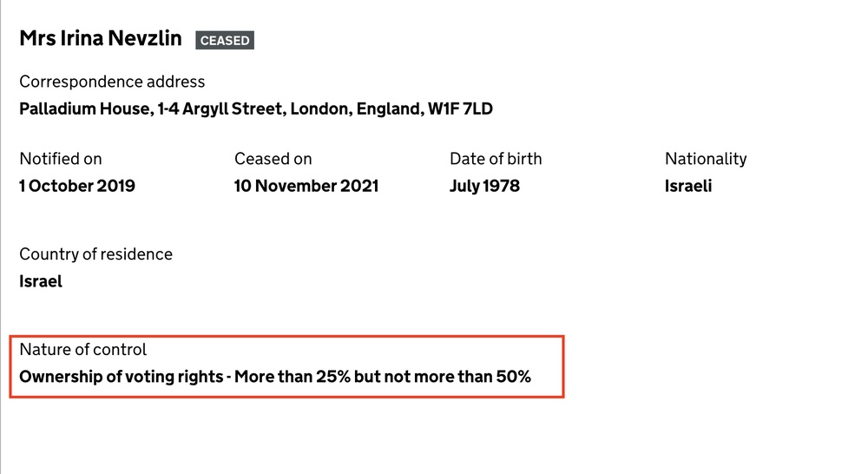The image size is (868, 474).
Task: Select the 10 November 2021 date
Action: pyautogui.click(x=306, y=186)
